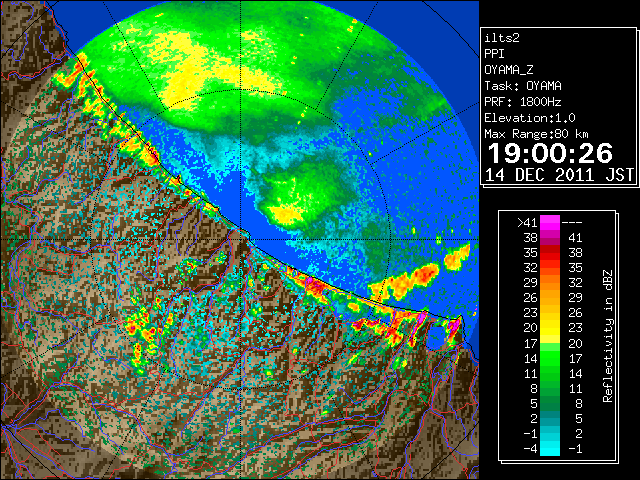Pick the cyan -4 to -1 dBZ swatch
640x480 pixels.
click(x=550, y=449)
